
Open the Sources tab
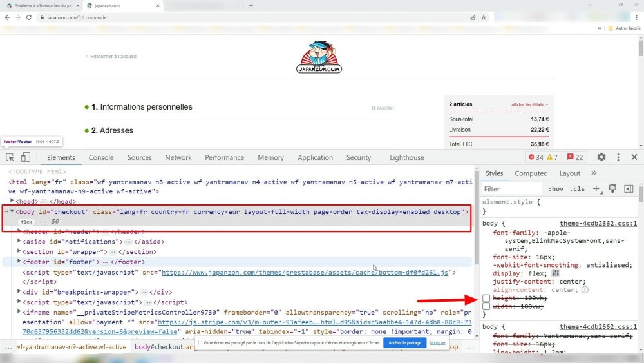tap(139, 157)
